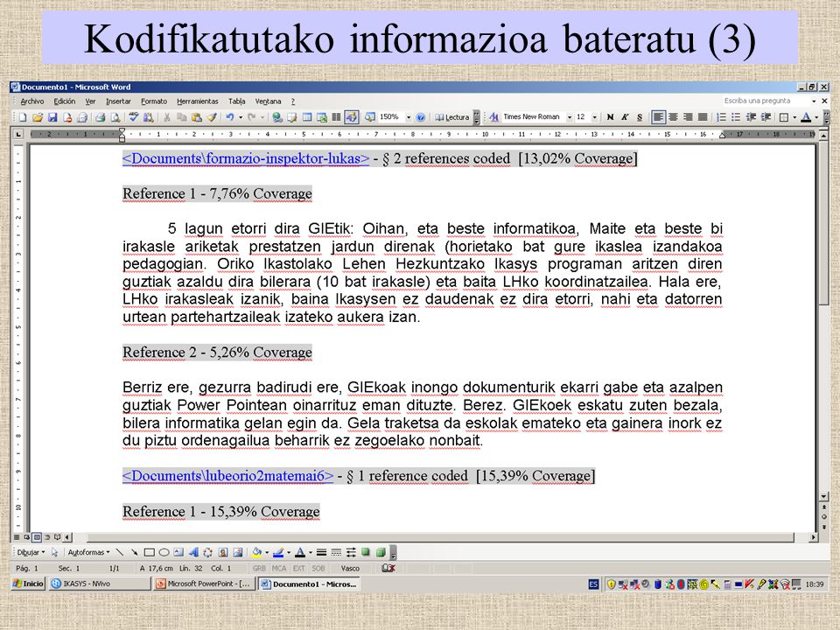Image resolution: width=840 pixels, height=630 pixels.
Task: Open the Archivo menu
Action: click(x=32, y=101)
